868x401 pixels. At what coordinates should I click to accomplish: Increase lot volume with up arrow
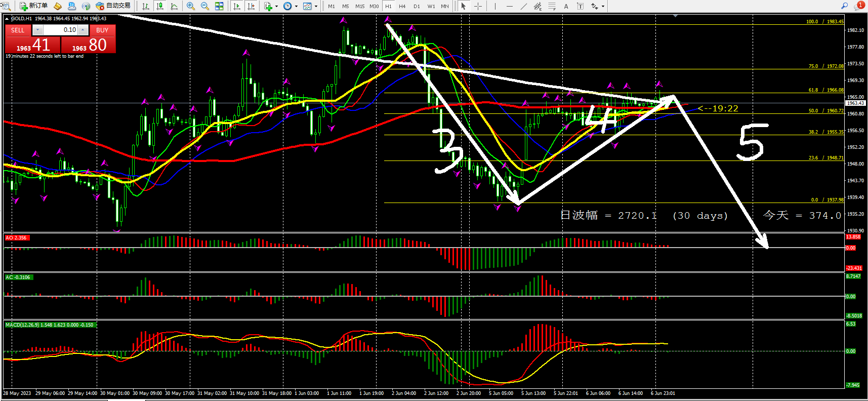pos(82,30)
